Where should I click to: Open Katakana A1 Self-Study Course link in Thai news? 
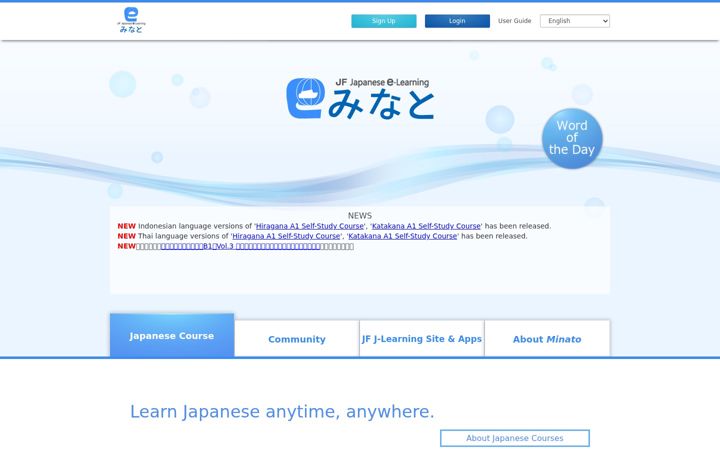click(403, 236)
